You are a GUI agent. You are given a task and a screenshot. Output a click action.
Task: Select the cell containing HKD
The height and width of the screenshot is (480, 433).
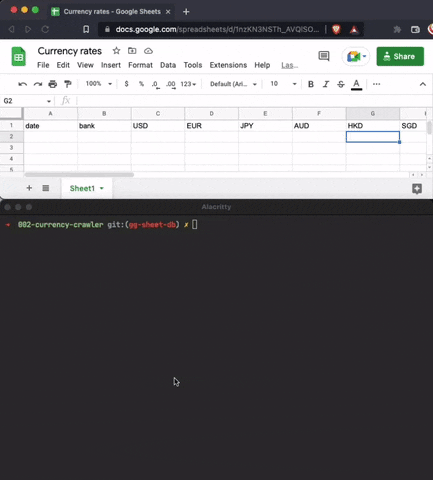(x=373, y=126)
